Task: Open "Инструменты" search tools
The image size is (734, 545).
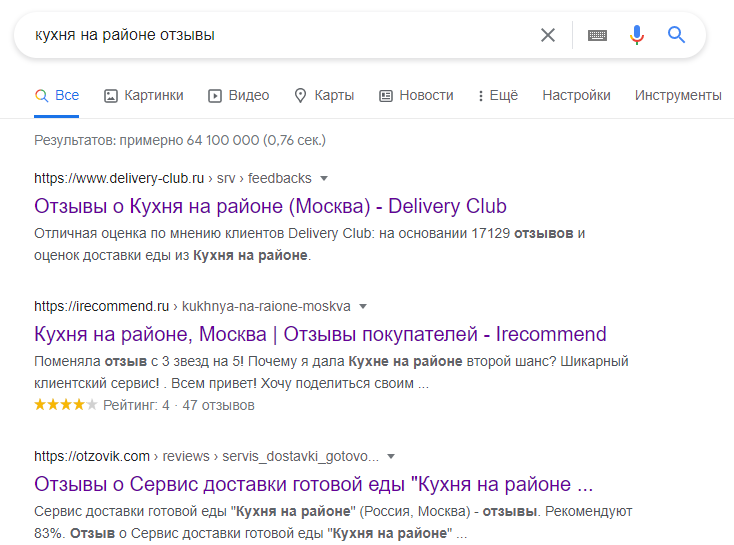Action: pyautogui.click(x=678, y=96)
